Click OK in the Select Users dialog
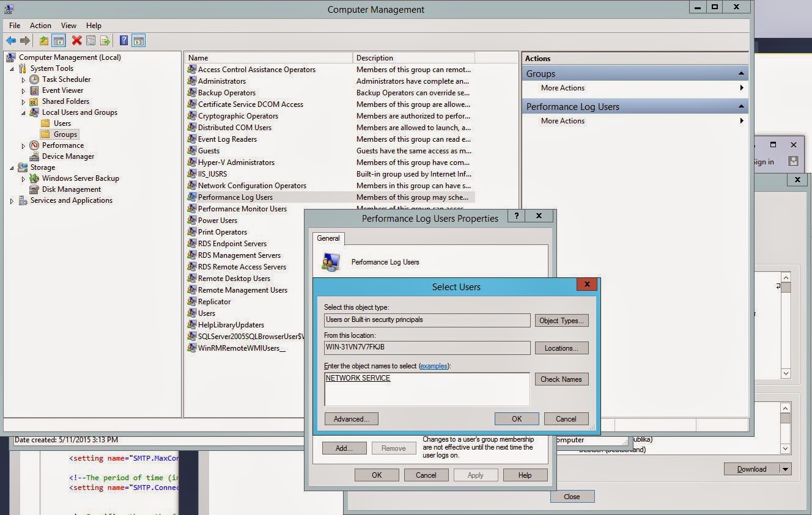 [x=517, y=419]
